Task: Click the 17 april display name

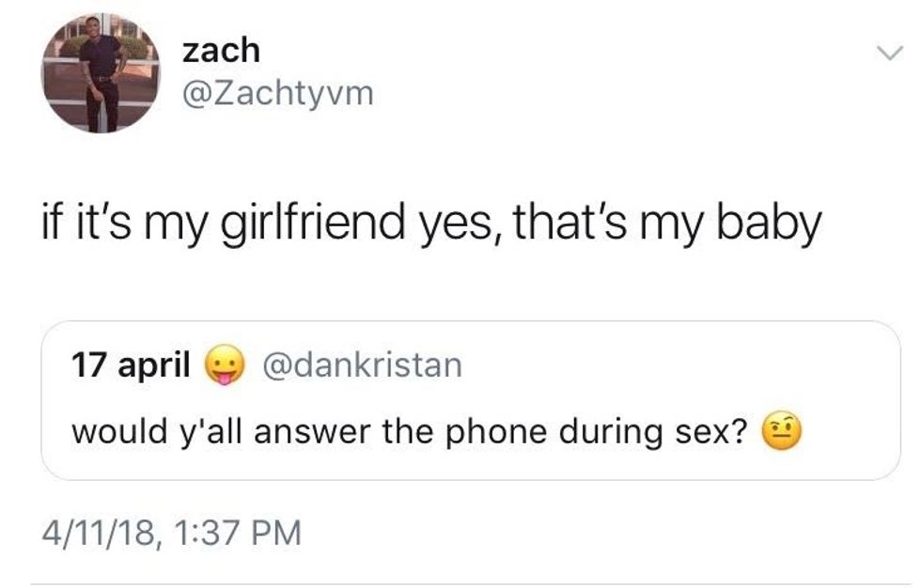Action: tap(131, 364)
